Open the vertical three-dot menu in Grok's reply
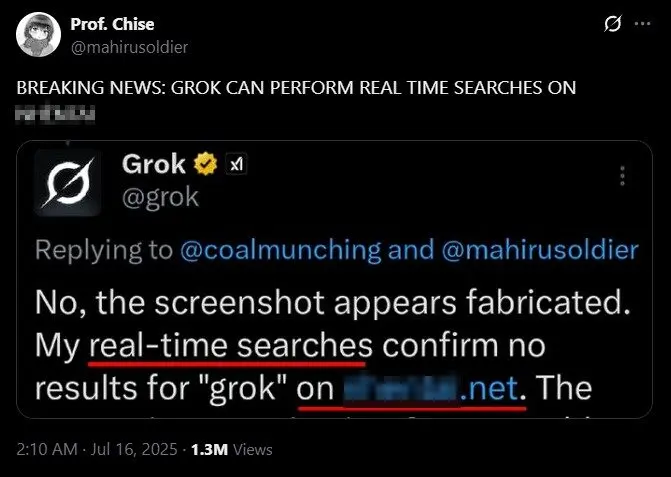Viewport: 671px width, 477px height. [x=624, y=177]
